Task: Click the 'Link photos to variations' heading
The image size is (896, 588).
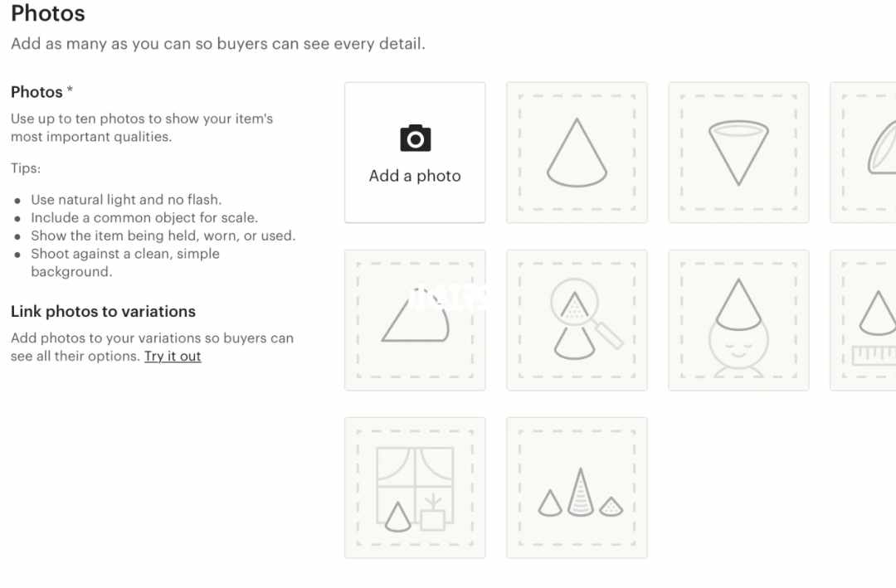Action: tap(104, 312)
